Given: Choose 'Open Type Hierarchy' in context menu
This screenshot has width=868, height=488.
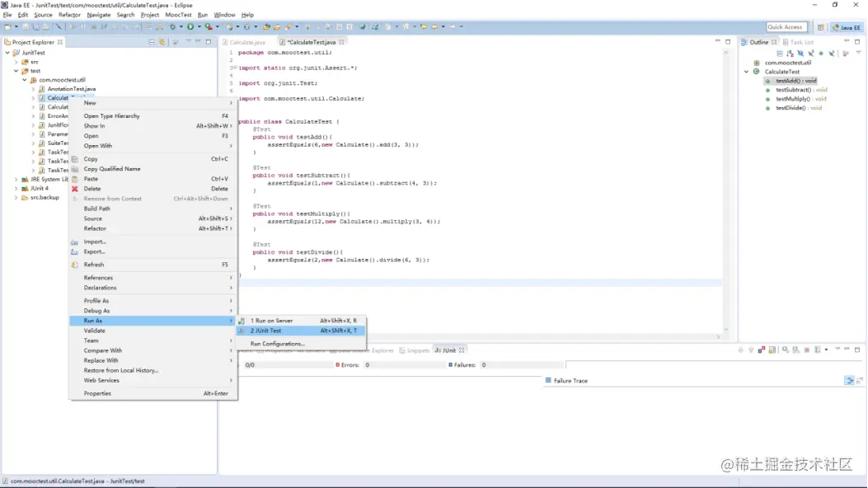Looking at the screenshot, I should 153,116.
